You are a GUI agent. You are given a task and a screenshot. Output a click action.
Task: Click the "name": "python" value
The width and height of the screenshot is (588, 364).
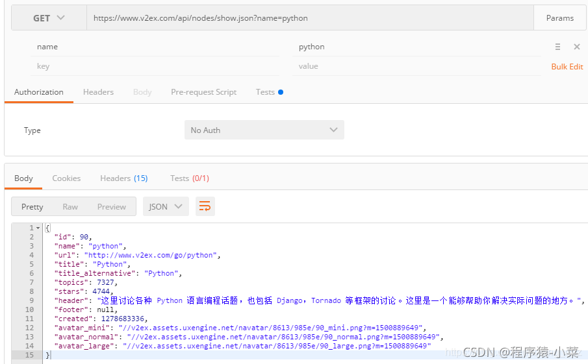(105, 246)
